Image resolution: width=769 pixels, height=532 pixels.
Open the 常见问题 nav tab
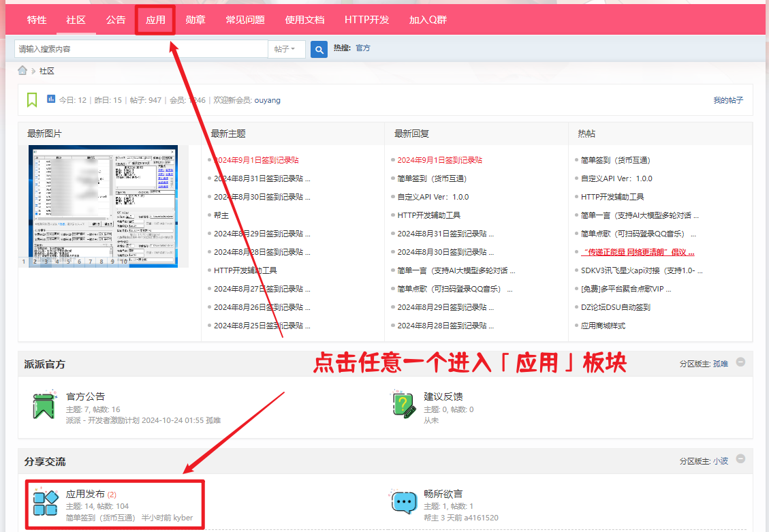(245, 20)
